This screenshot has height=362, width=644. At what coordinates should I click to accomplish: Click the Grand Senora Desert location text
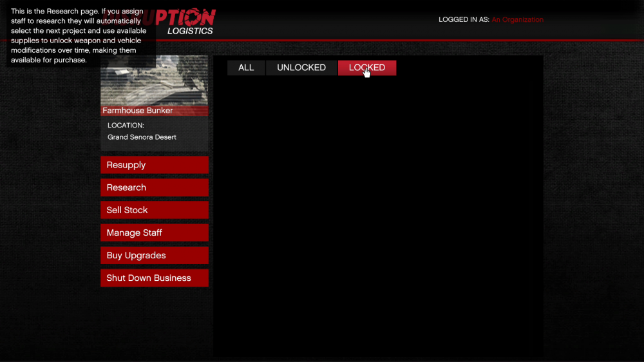pos(142,137)
